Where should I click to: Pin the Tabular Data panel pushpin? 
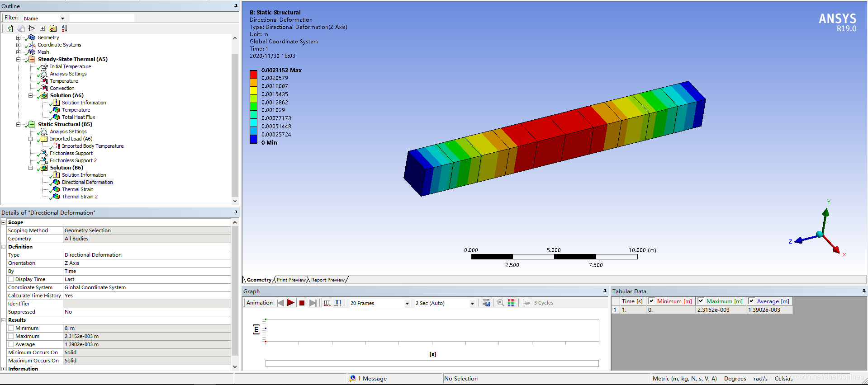coord(863,291)
